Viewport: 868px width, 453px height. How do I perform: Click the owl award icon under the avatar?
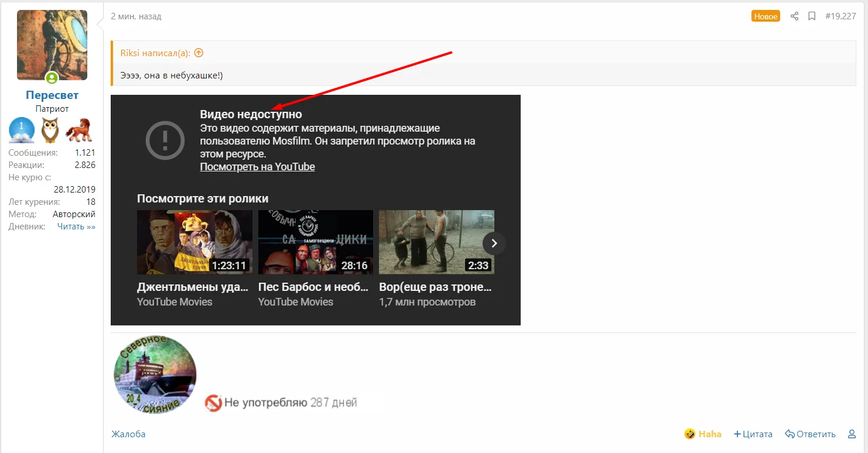(50, 130)
